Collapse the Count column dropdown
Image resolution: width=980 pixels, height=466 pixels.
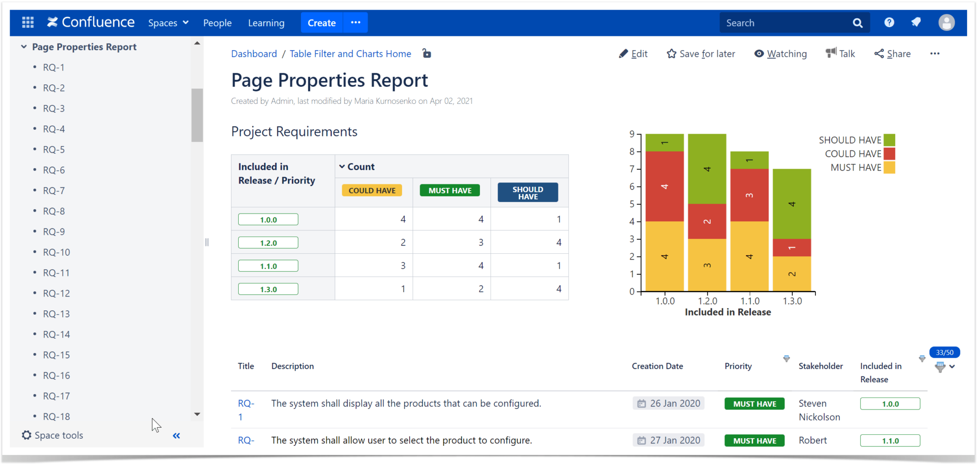point(342,166)
